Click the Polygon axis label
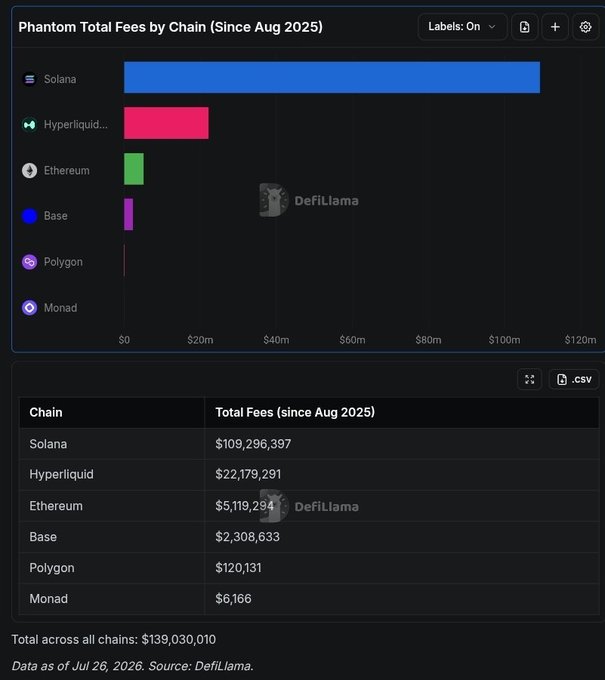The width and height of the screenshot is (605, 680). point(63,262)
